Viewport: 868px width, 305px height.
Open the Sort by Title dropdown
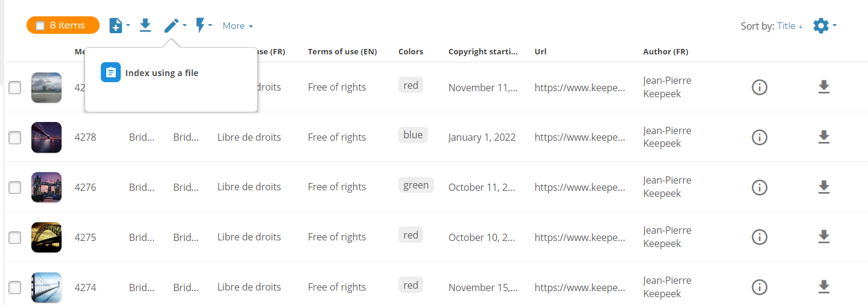click(x=790, y=26)
